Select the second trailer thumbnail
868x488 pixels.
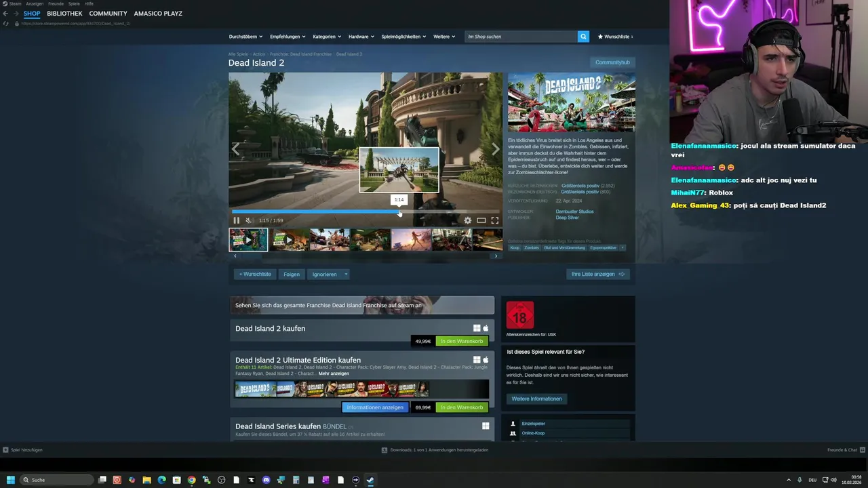coord(290,240)
